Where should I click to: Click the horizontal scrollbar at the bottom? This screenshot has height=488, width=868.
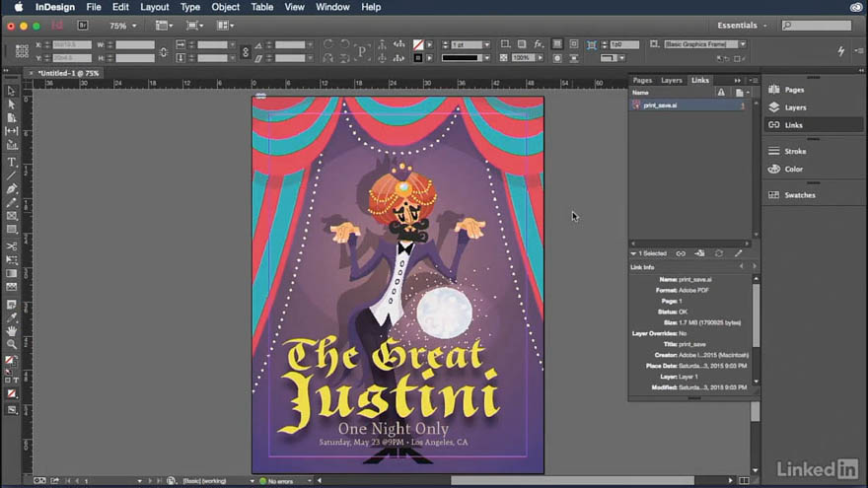(572, 481)
